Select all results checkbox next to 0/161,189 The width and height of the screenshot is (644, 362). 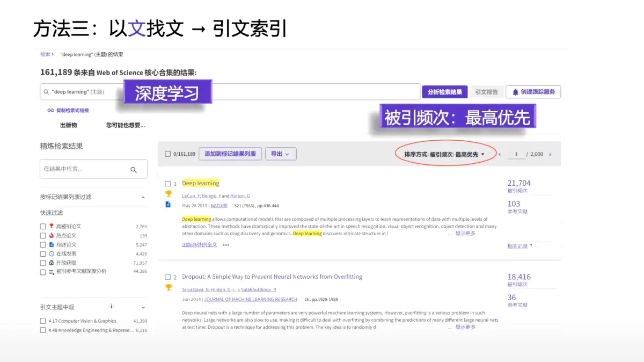[x=168, y=154]
